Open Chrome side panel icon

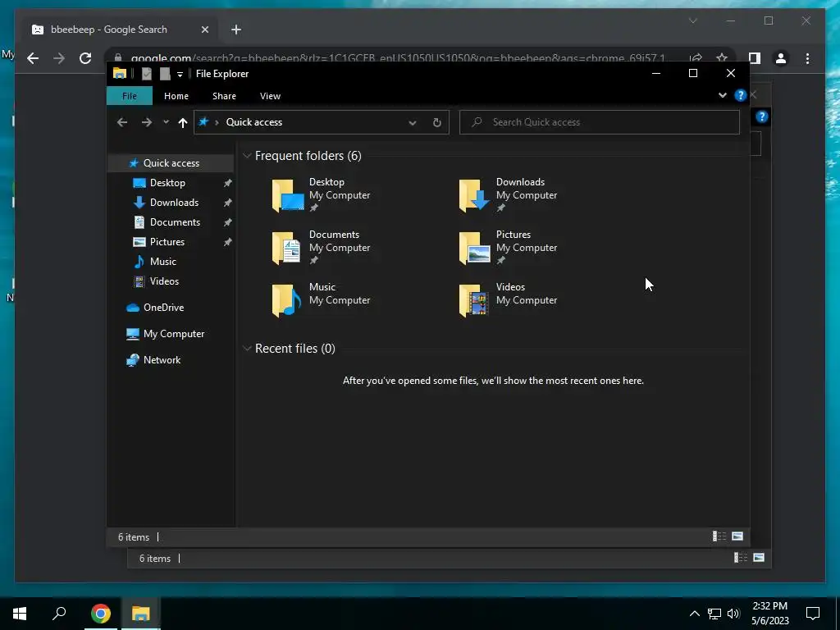755,58
